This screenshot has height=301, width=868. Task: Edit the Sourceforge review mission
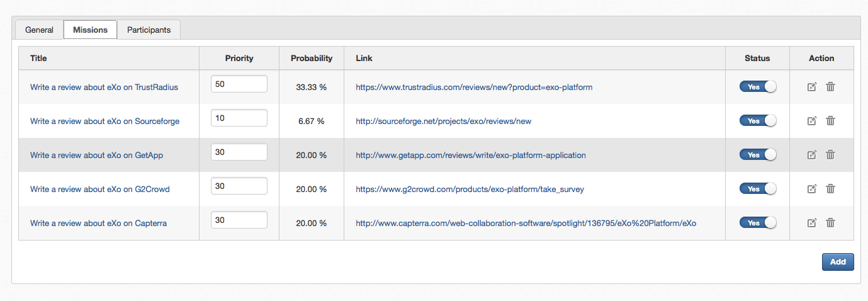pyautogui.click(x=812, y=121)
